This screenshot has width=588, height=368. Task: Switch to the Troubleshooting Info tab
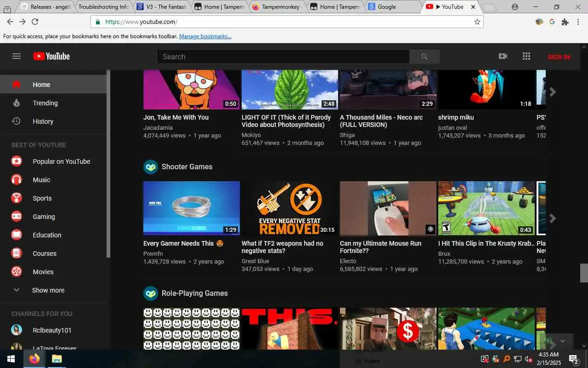(x=103, y=7)
